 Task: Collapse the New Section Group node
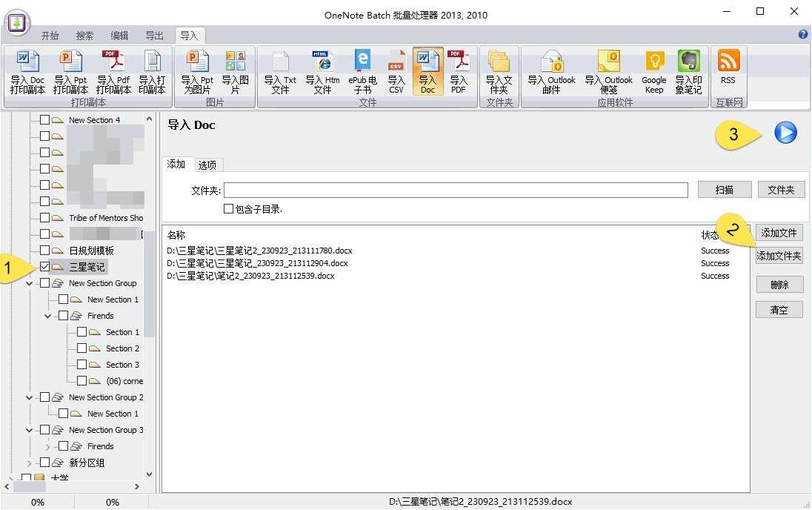30,283
